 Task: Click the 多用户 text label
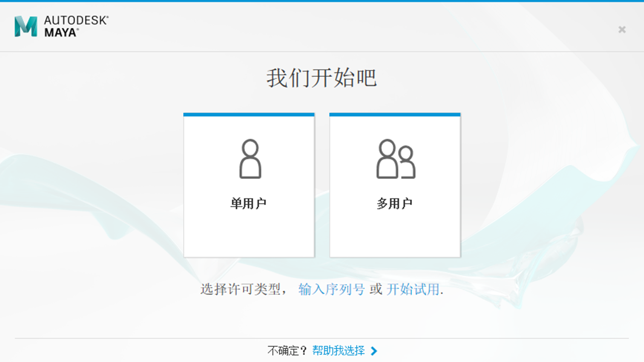(x=394, y=204)
